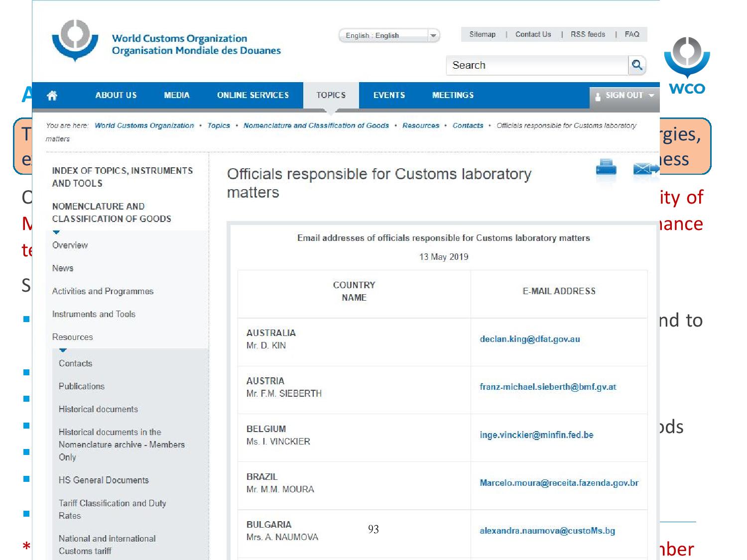Open the Media menu

pyautogui.click(x=177, y=95)
